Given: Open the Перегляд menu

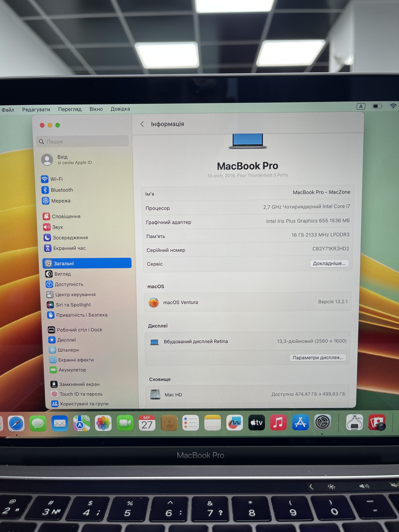Looking at the screenshot, I should coord(70,109).
